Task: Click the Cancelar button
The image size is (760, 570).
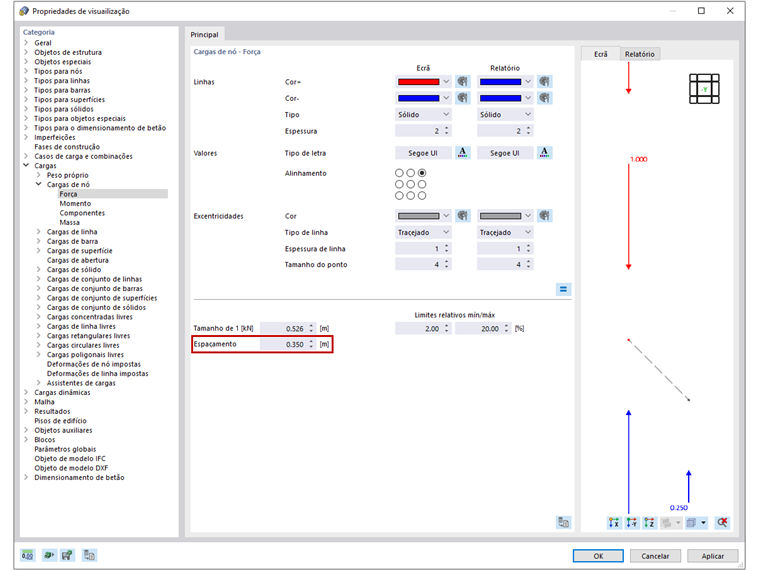Action: click(655, 555)
